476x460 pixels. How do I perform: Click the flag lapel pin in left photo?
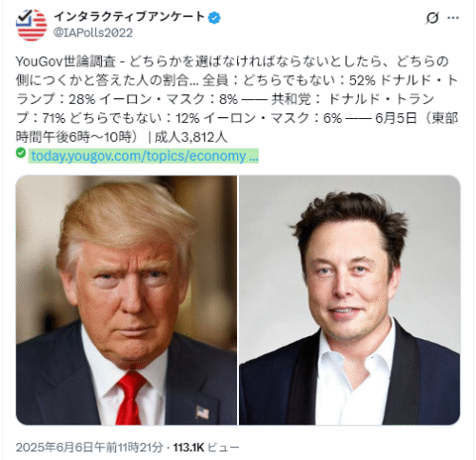(x=202, y=412)
